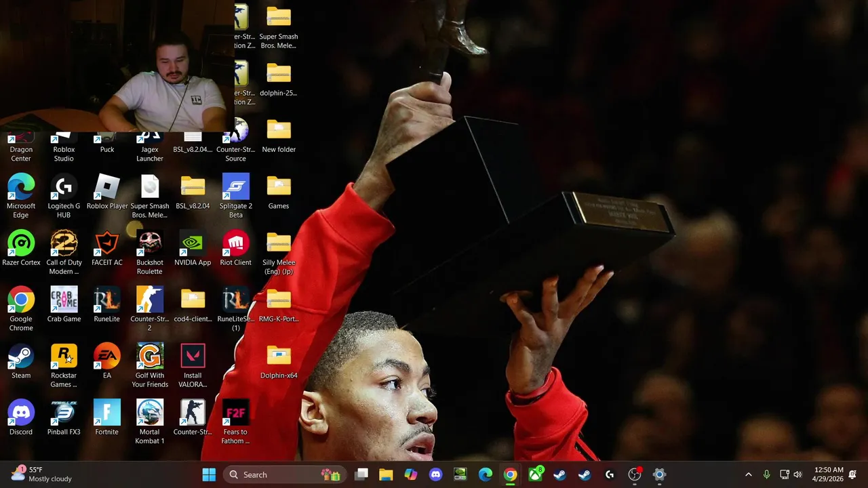Open the New folder on desktop

(x=279, y=136)
